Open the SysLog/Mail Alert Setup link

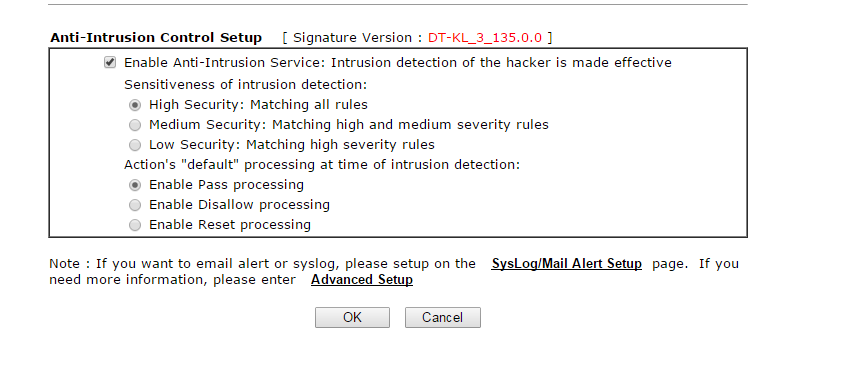click(567, 263)
